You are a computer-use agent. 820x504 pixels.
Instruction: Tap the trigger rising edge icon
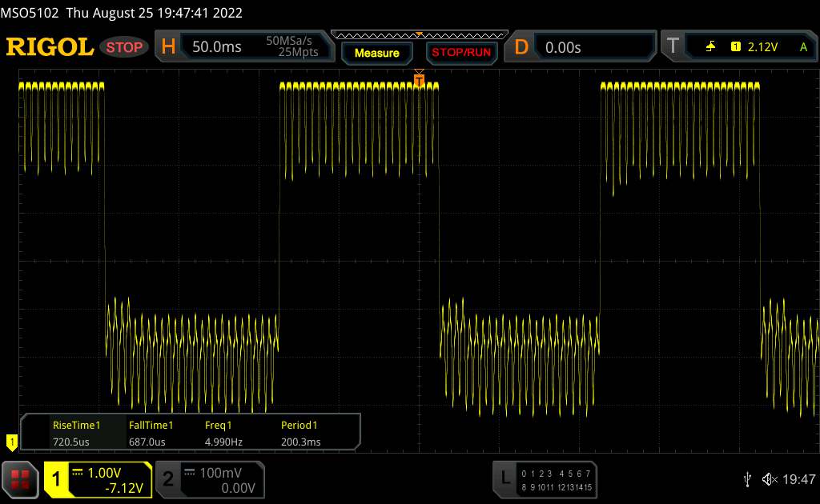tap(710, 47)
